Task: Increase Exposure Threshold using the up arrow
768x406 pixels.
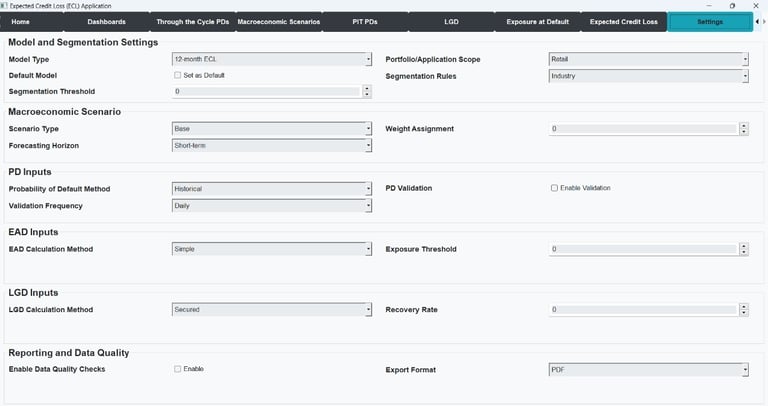Action: point(743,246)
